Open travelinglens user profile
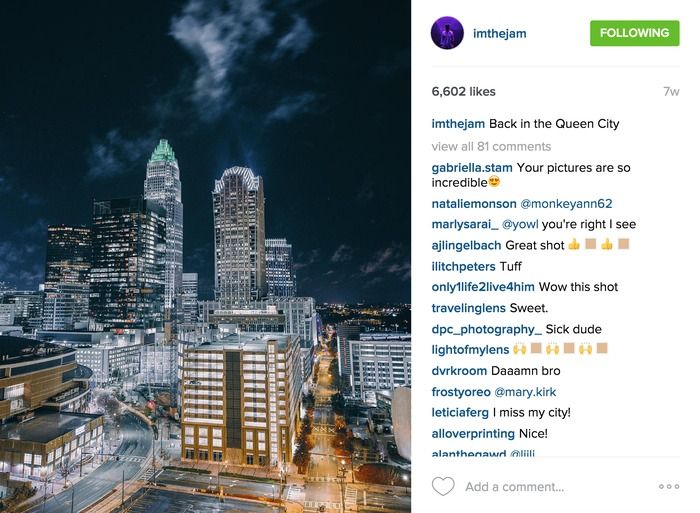 468,308
